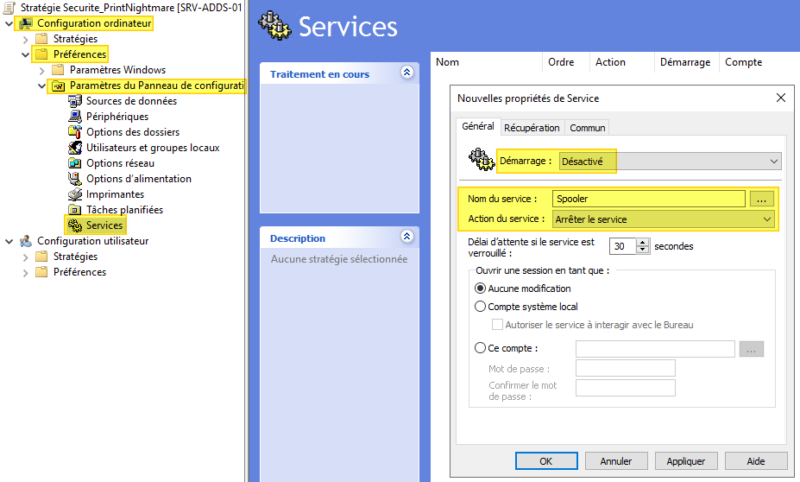Viewport: 800px width, 482px height.
Task: Click the Sources de données icon
Action: [75, 101]
